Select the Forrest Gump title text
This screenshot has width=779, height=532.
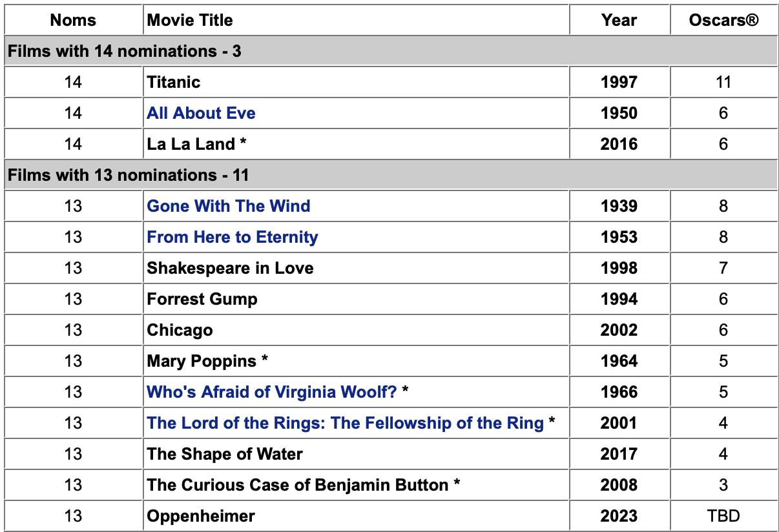[x=202, y=299]
